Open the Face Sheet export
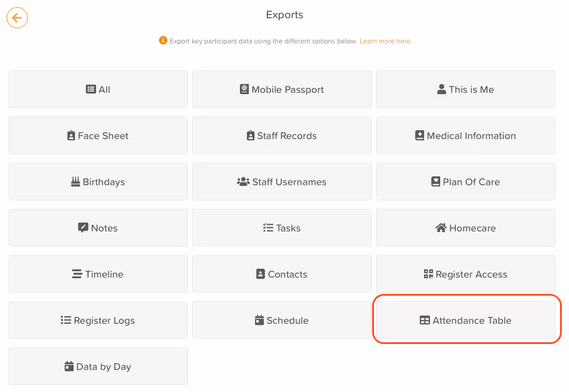Image resolution: width=569 pixels, height=392 pixels. [x=98, y=135]
